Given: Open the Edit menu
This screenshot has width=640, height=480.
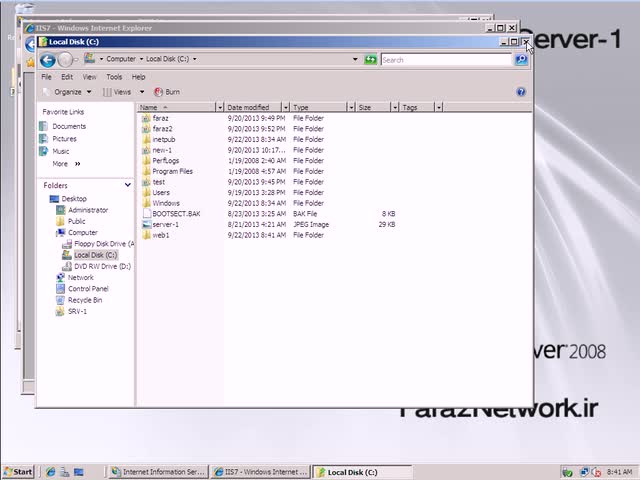Looking at the screenshot, I should [x=67, y=77].
